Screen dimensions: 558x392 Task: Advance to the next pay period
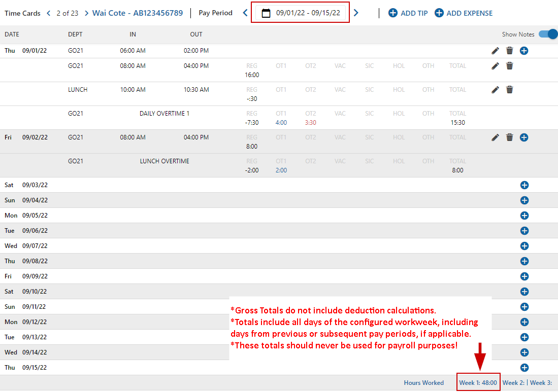click(356, 13)
